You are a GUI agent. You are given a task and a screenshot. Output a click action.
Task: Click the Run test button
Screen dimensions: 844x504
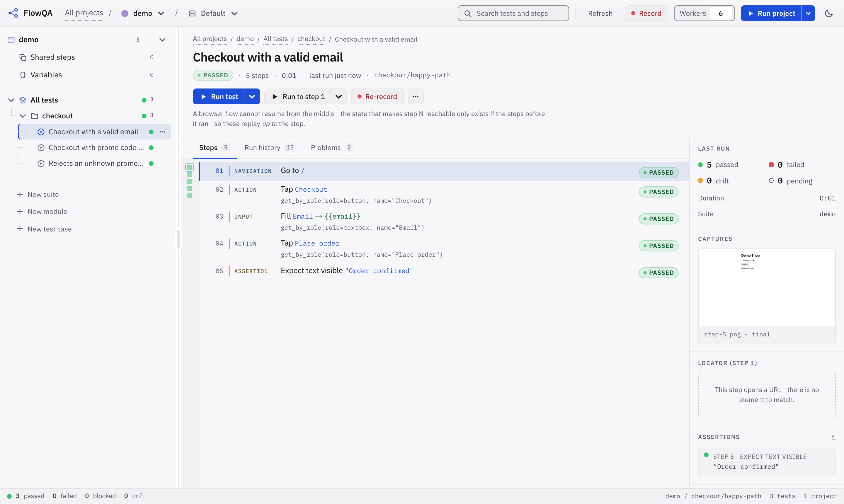tap(218, 96)
